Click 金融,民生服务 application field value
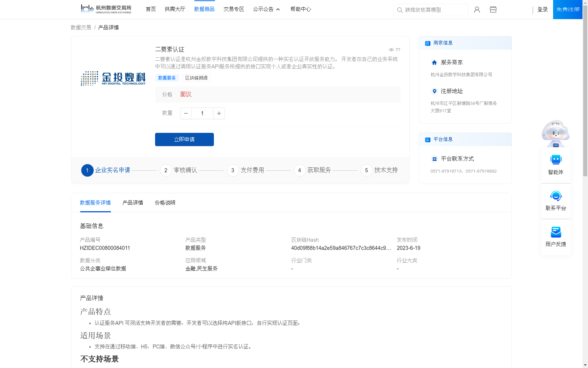Viewport: 588px width, 368px height. [x=201, y=269]
